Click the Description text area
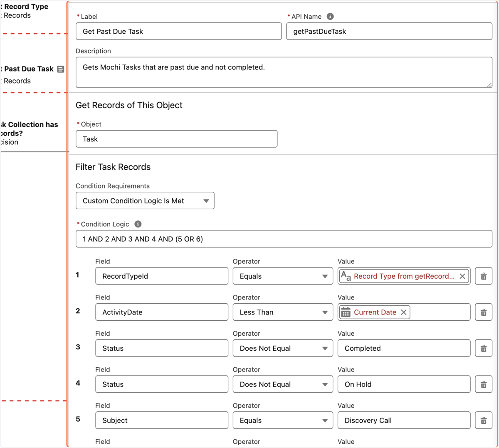The image size is (499, 448). click(x=284, y=72)
